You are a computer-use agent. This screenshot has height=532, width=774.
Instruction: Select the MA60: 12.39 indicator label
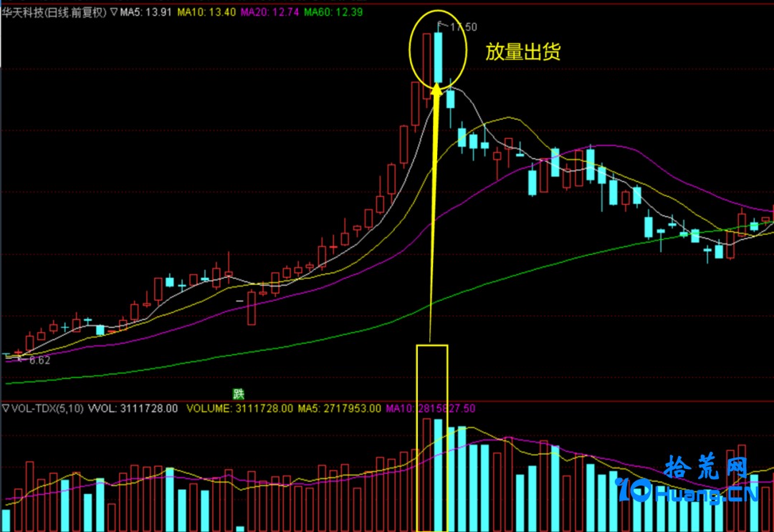click(x=333, y=12)
